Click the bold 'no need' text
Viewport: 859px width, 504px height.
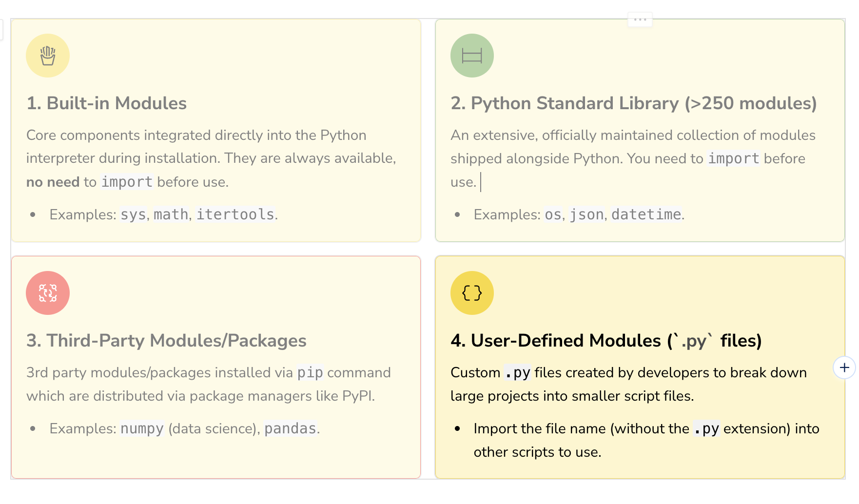pyautogui.click(x=53, y=182)
